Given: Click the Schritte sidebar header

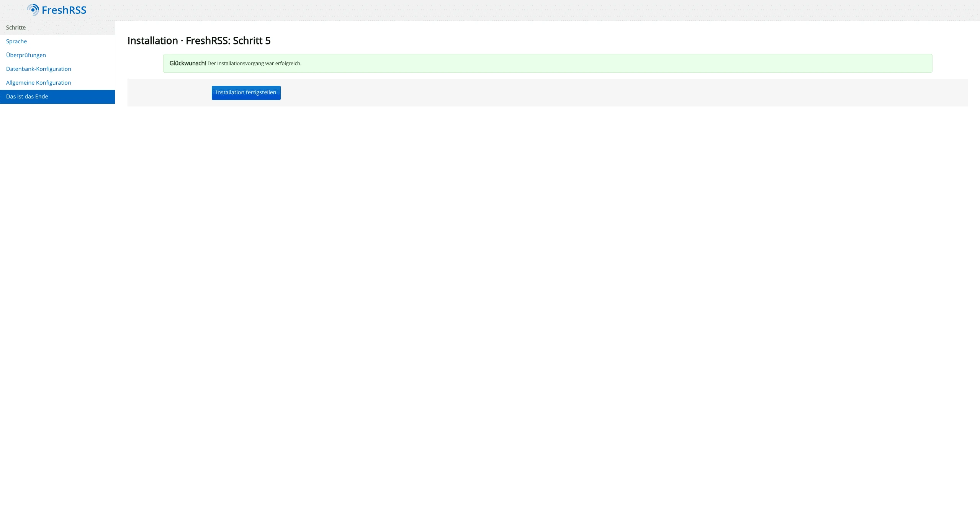Looking at the screenshot, I should [57, 28].
